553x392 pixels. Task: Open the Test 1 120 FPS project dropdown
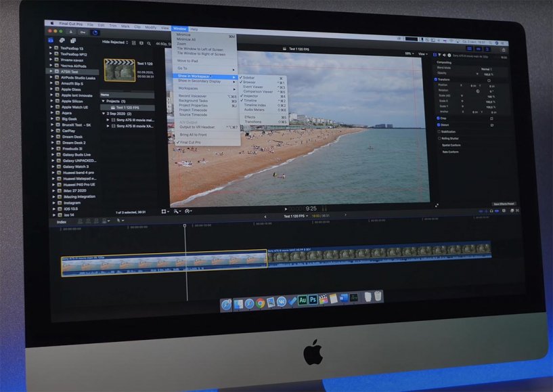pos(296,216)
